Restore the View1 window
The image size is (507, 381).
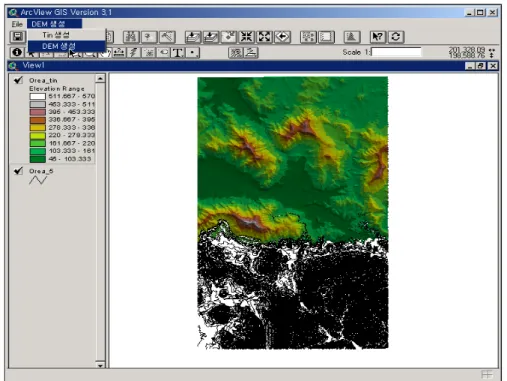480,66
